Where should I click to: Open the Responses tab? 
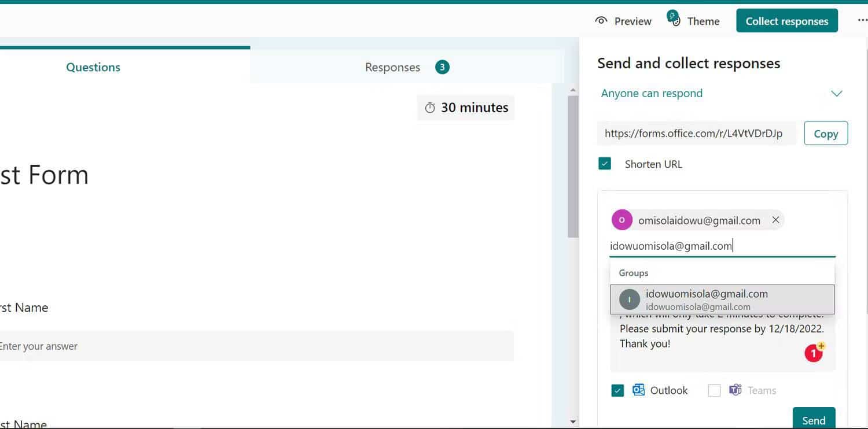tap(392, 67)
